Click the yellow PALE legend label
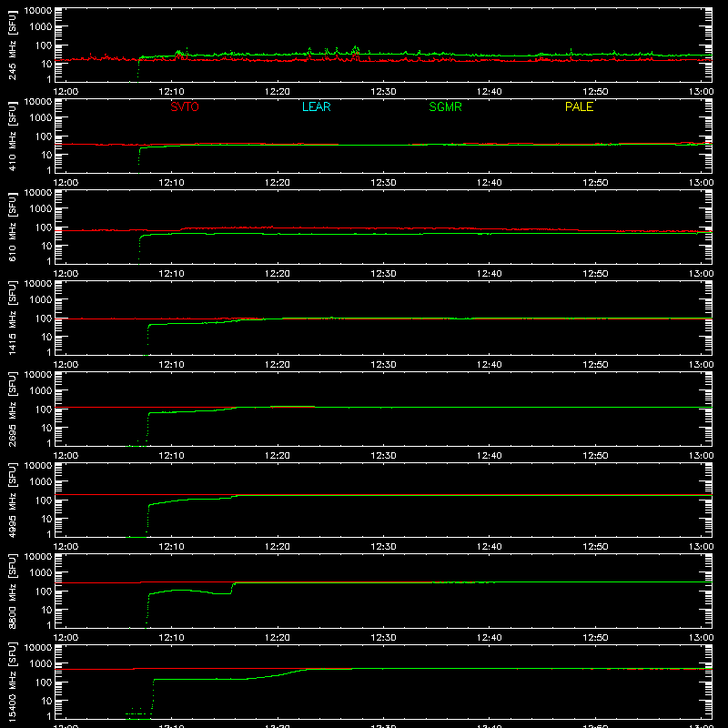 tap(579, 106)
